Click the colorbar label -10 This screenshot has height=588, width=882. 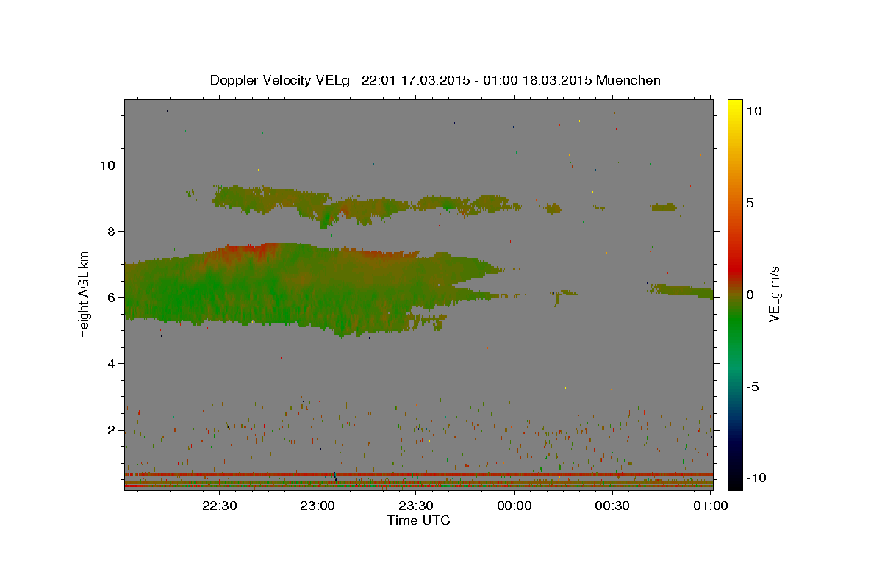click(756, 478)
